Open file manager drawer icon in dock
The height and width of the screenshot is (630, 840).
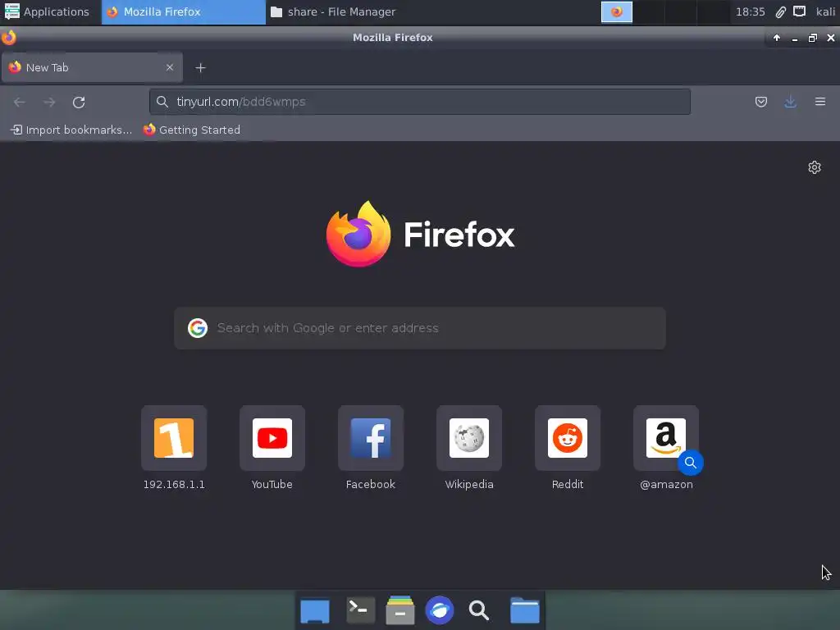(400, 610)
